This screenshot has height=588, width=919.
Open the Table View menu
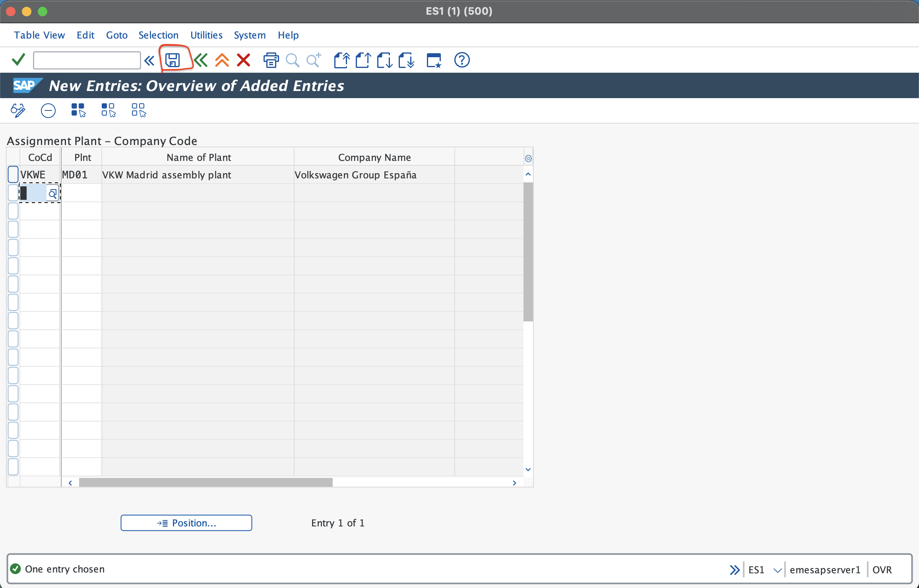click(39, 35)
